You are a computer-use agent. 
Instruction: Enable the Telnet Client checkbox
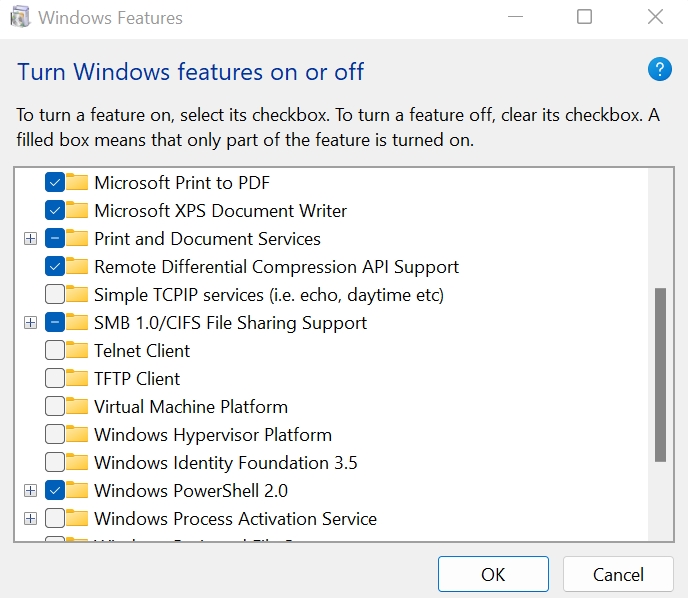[55, 351]
